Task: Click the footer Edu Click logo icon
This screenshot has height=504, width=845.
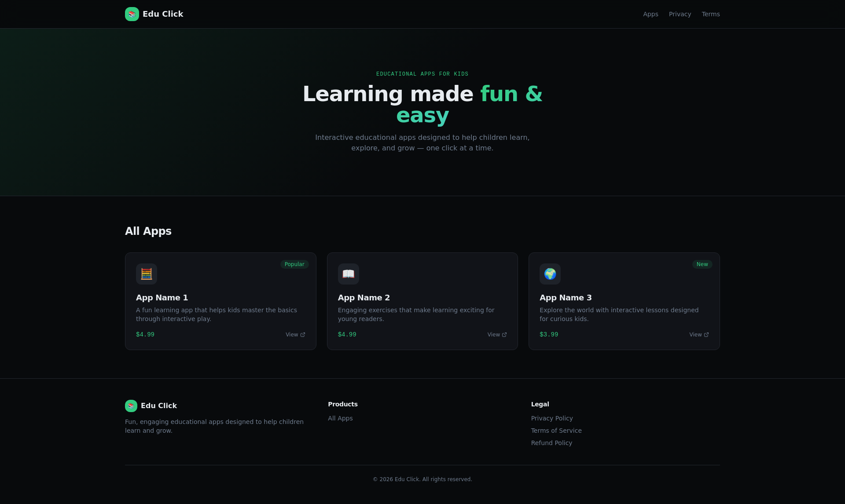Action: point(131,406)
